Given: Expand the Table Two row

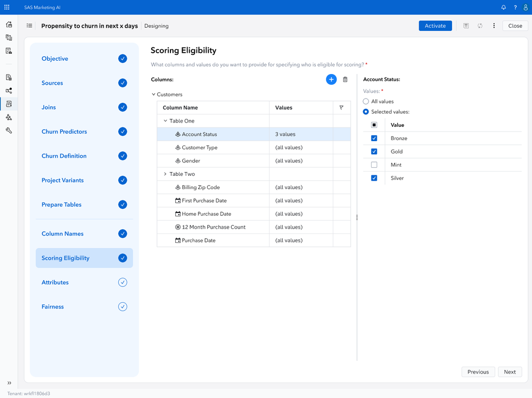Looking at the screenshot, I should [164, 174].
